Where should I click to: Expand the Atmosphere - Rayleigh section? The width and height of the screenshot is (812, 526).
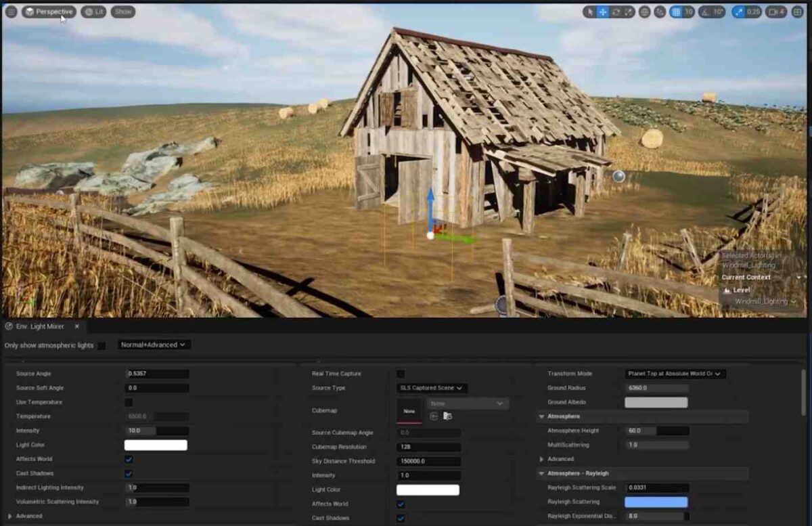coord(540,473)
